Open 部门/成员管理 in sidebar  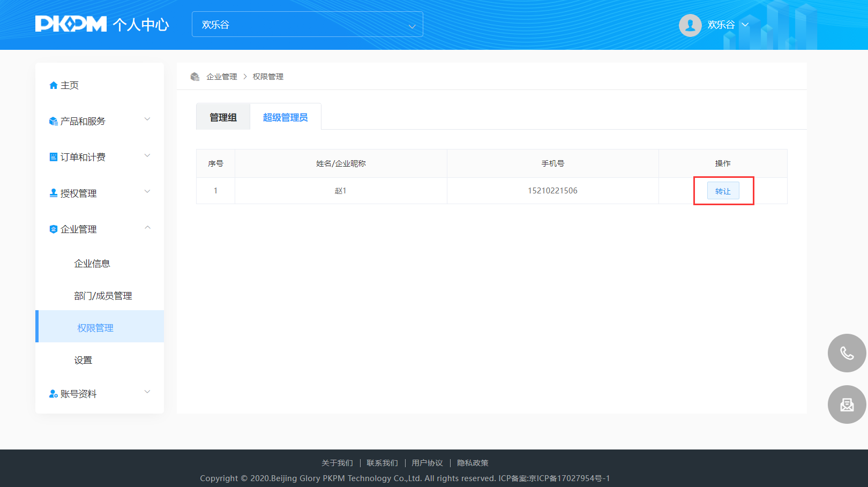point(103,296)
